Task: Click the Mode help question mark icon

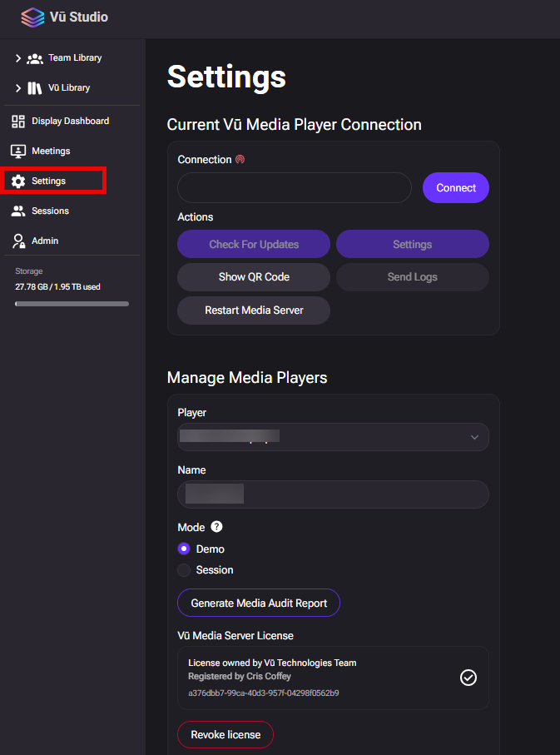Action: pos(216,527)
